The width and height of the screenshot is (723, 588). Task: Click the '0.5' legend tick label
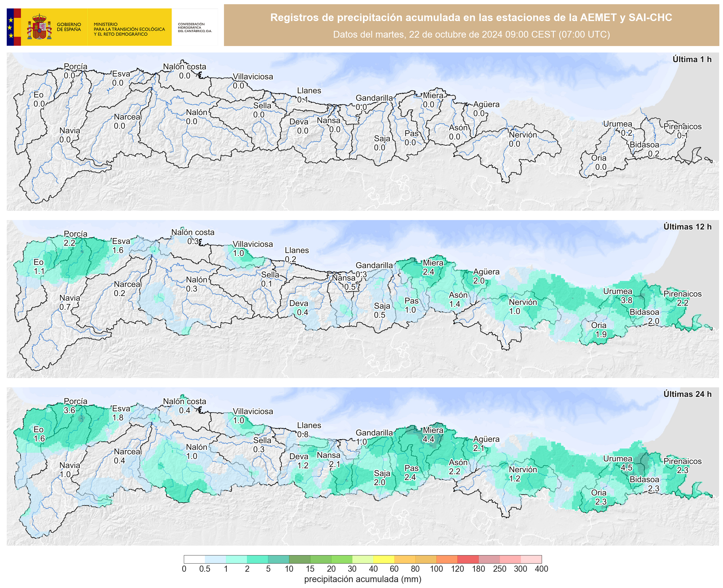click(205, 569)
